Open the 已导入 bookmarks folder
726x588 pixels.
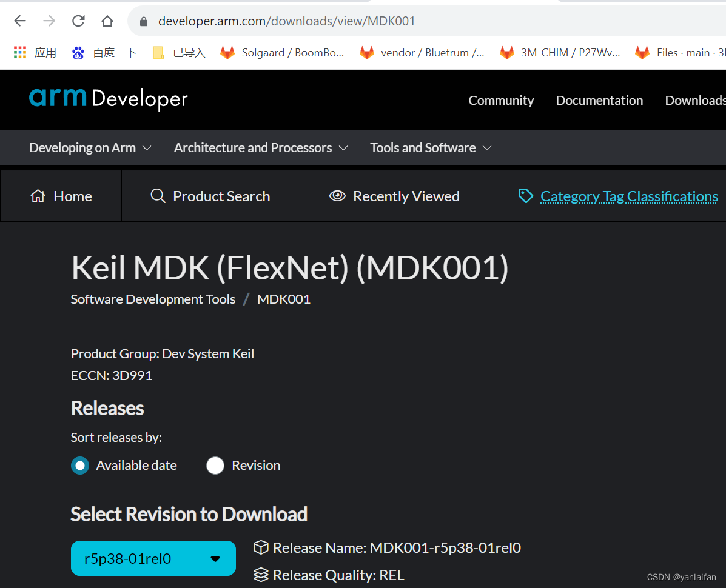(x=179, y=53)
